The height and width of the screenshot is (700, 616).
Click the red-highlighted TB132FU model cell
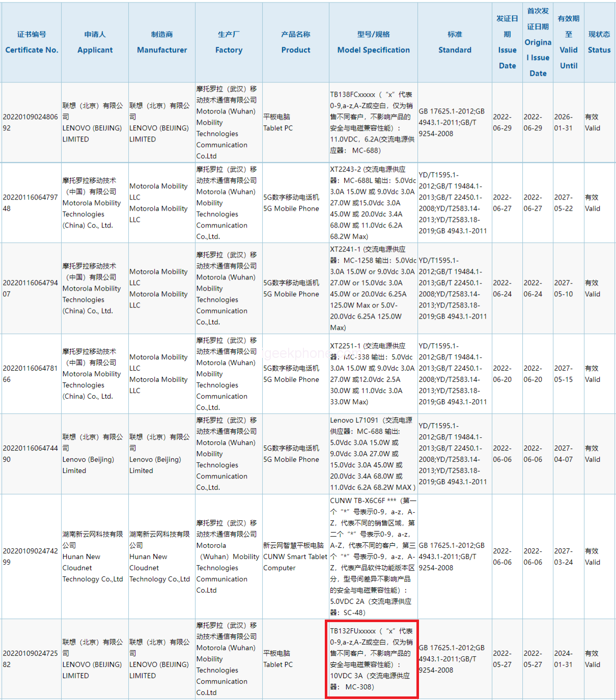coord(372,659)
